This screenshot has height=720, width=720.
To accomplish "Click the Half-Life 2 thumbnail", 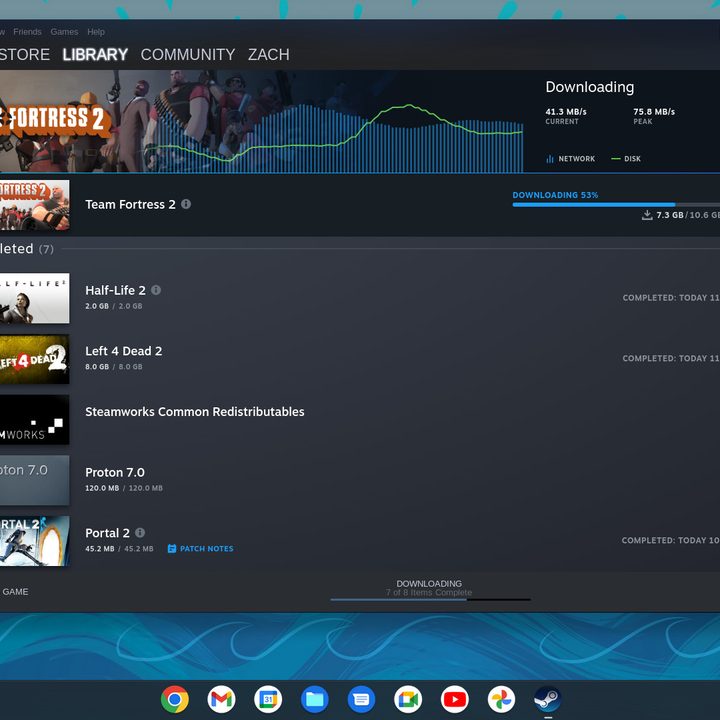I will click(34, 298).
